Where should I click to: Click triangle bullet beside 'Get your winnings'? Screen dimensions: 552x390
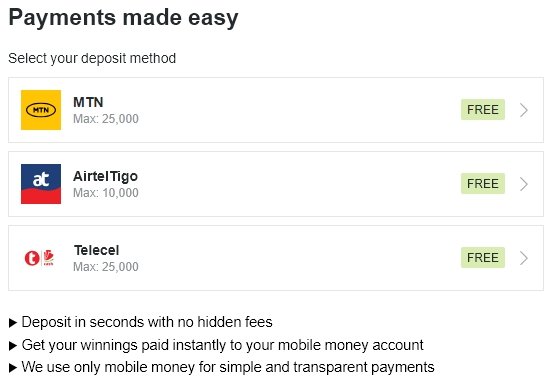pos(13,346)
